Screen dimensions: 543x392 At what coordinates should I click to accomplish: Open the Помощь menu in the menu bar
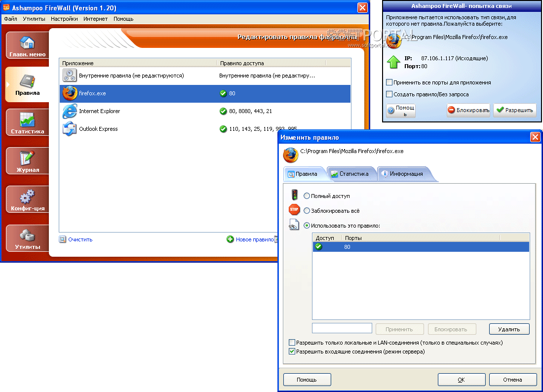(x=123, y=19)
